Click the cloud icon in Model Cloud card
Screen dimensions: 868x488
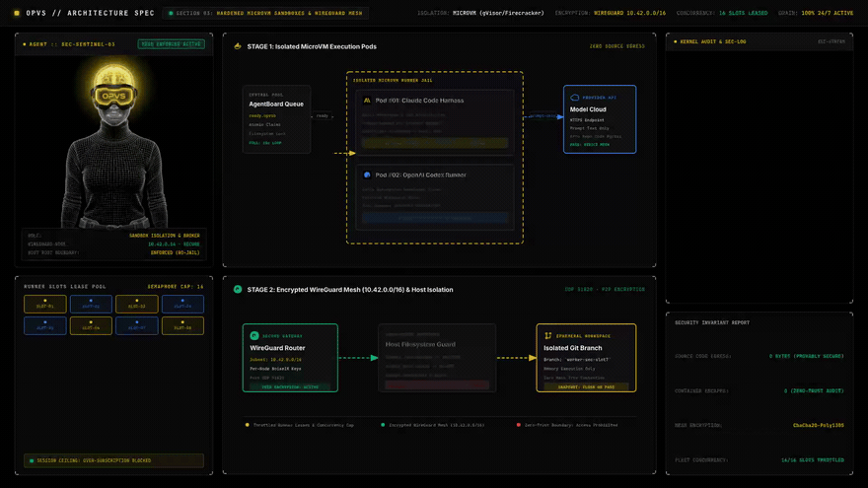[575, 98]
